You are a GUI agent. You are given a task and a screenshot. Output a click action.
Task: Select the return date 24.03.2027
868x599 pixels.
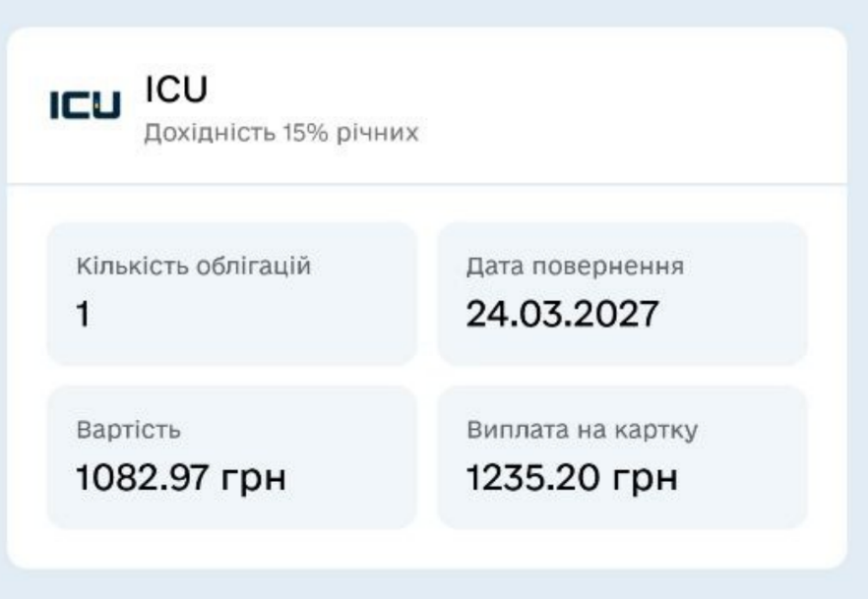[562, 317]
